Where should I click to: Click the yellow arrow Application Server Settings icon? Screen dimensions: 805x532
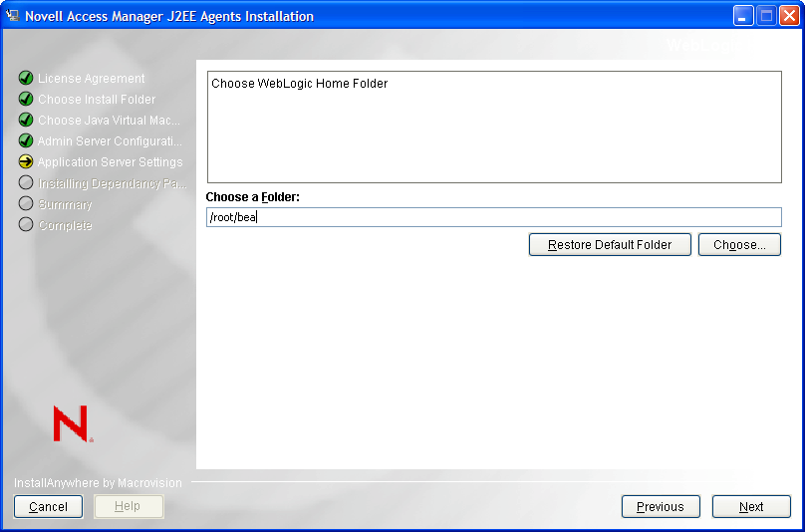tap(26, 161)
